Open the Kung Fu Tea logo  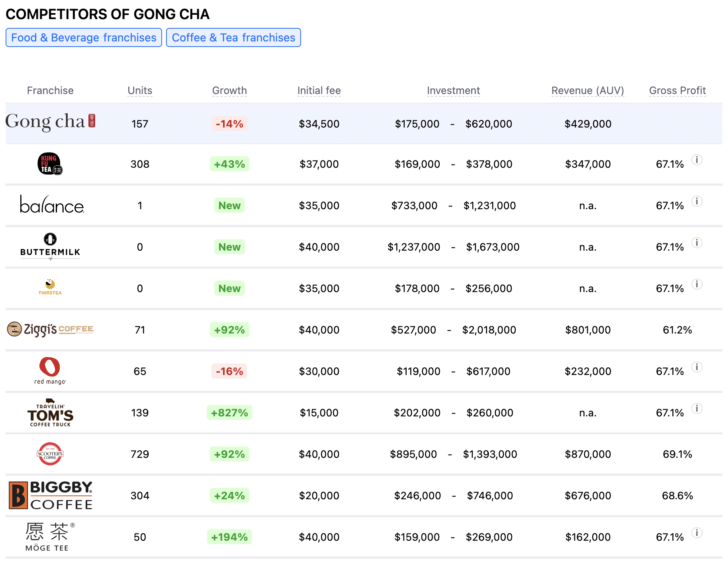coord(50,164)
